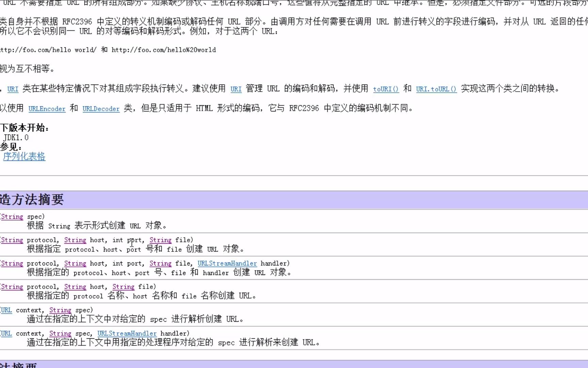Click the description '表示形式创建 URL 对象。'
The image size is (588, 368).
(120, 226)
